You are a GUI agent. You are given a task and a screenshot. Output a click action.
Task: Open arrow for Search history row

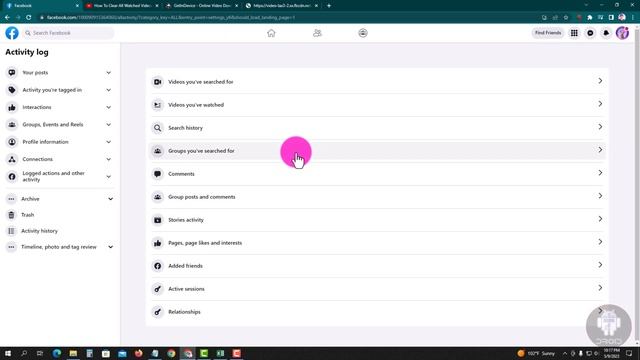(x=600, y=127)
